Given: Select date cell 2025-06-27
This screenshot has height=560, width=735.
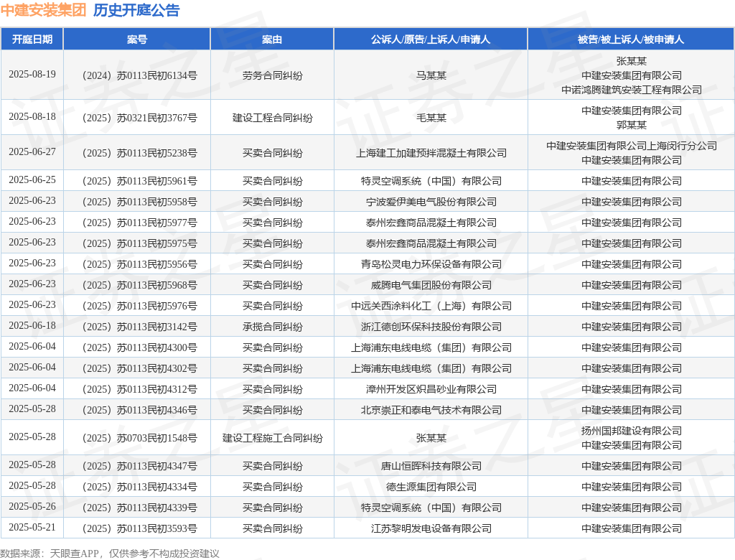Looking at the screenshot, I should click(x=32, y=152).
